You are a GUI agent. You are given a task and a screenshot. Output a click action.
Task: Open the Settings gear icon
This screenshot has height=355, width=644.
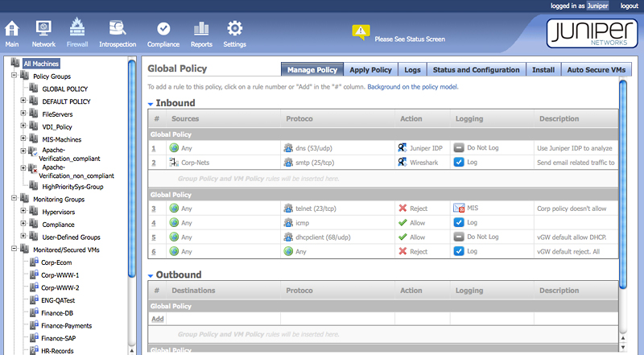(x=234, y=30)
